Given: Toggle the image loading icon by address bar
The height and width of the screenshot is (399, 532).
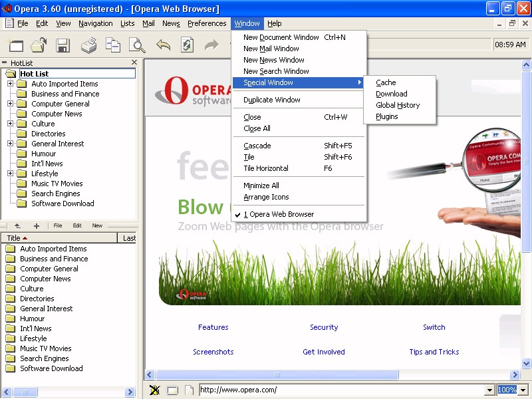Looking at the screenshot, I should pos(155,390).
